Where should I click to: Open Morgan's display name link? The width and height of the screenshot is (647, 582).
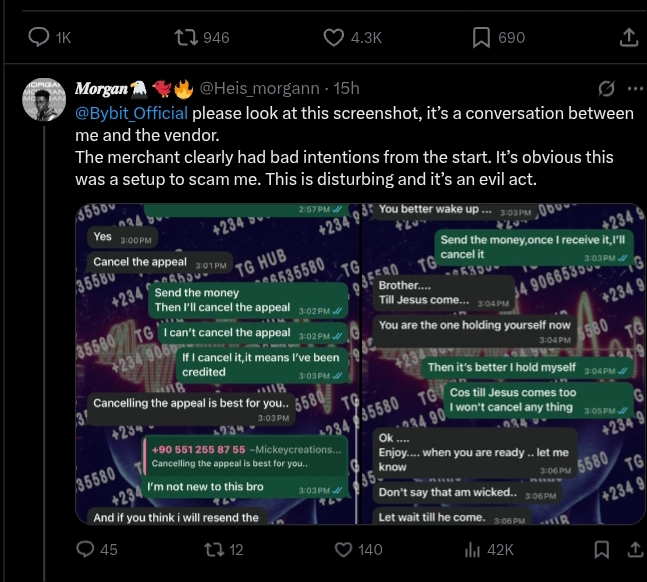(101, 89)
